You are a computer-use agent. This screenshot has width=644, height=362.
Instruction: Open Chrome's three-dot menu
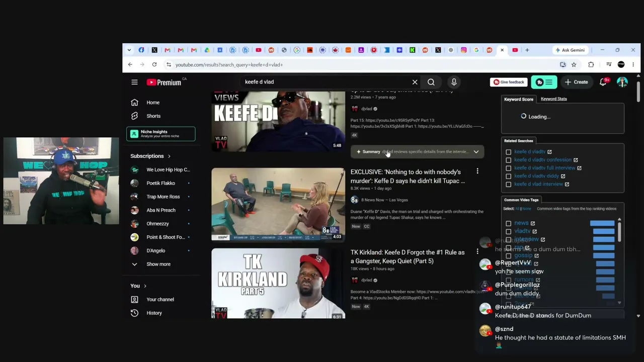click(x=633, y=64)
